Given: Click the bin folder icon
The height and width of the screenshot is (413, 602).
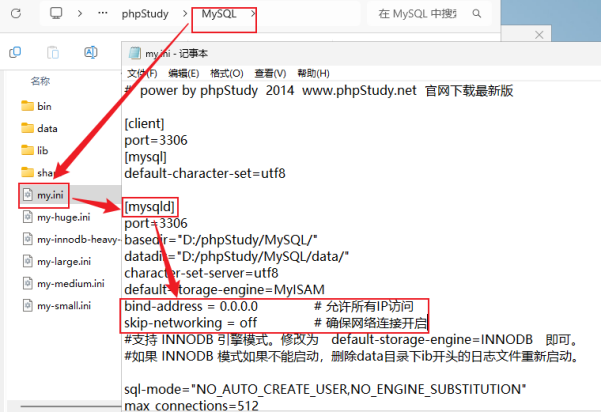Looking at the screenshot, I should 27,106.
